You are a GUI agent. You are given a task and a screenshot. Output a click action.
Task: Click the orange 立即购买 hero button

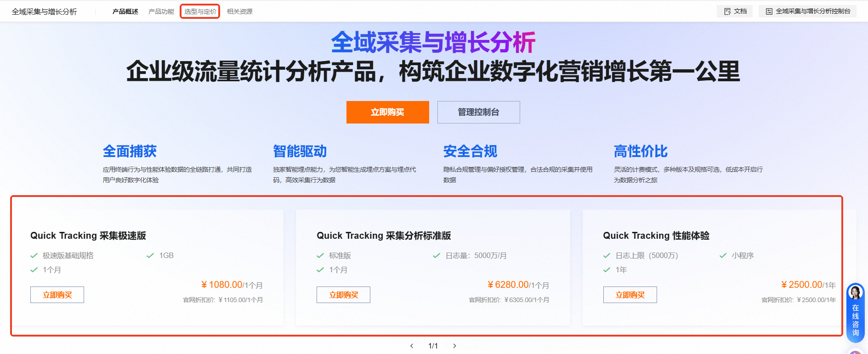tap(388, 112)
